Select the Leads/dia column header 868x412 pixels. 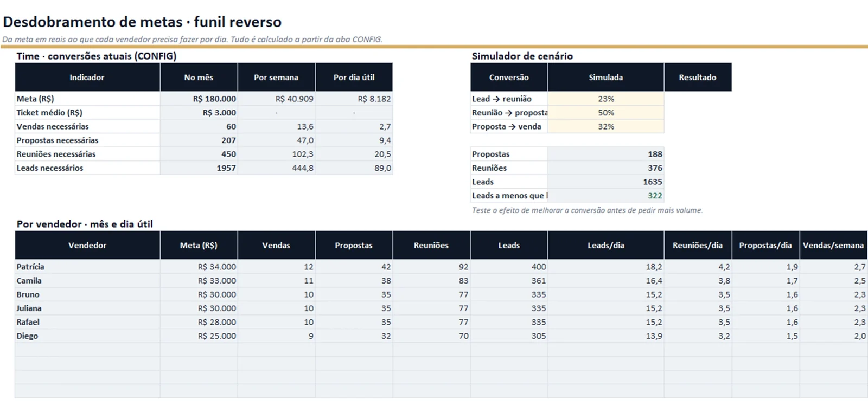(x=606, y=246)
